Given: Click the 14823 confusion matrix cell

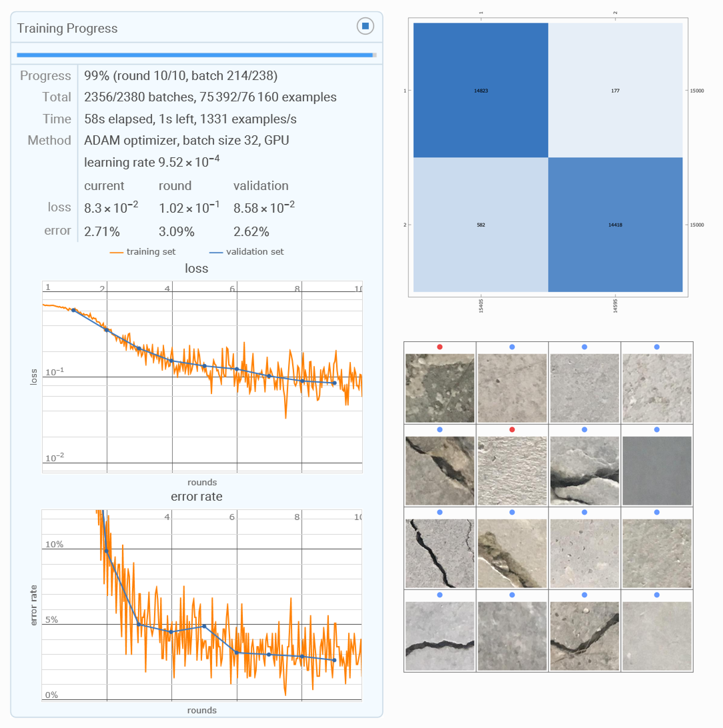Looking at the screenshot, I should click(x=481, y=90).
